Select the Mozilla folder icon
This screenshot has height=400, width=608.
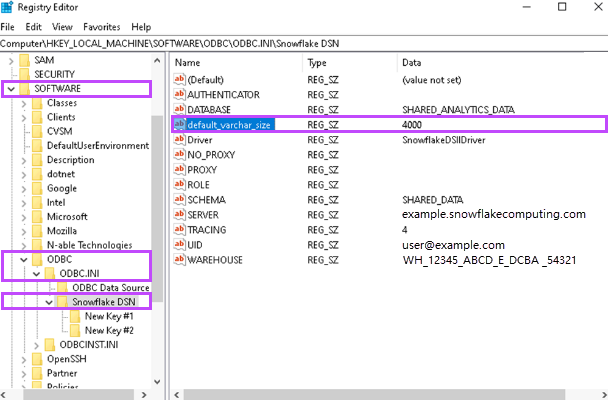tap(37, 231)
